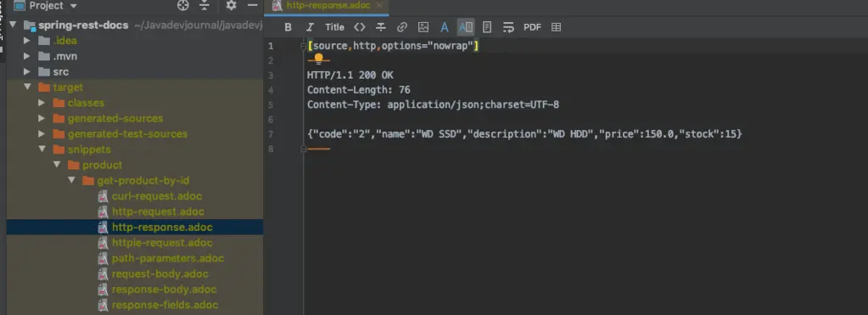The image size is (868, 315).
Task: Locate the opened file in Project tree
Action: pos(182,6)
